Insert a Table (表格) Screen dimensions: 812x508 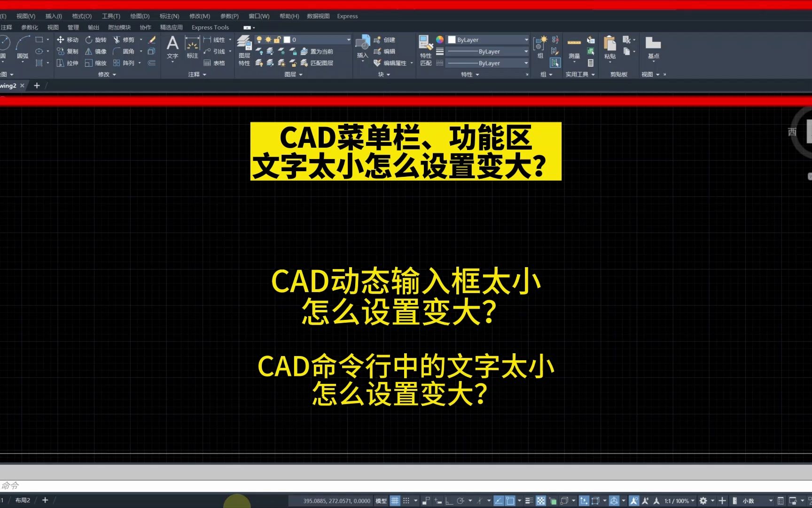(214, 63)
